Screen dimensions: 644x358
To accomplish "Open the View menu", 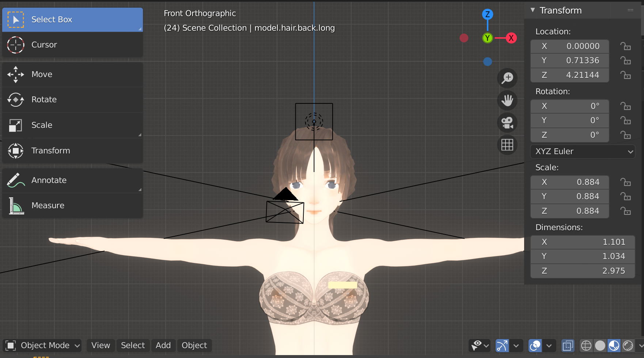I will tap(100, 345).
